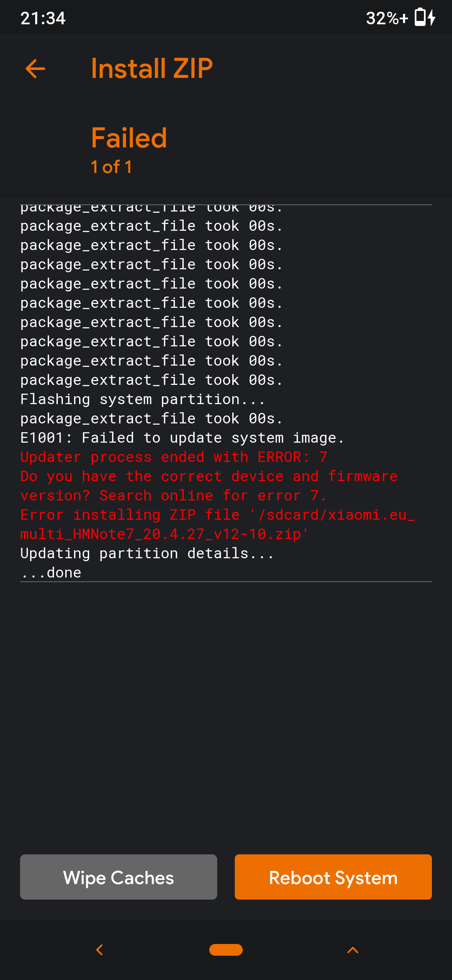
Task: Tap the ...done log line
Action: point(51,573)
